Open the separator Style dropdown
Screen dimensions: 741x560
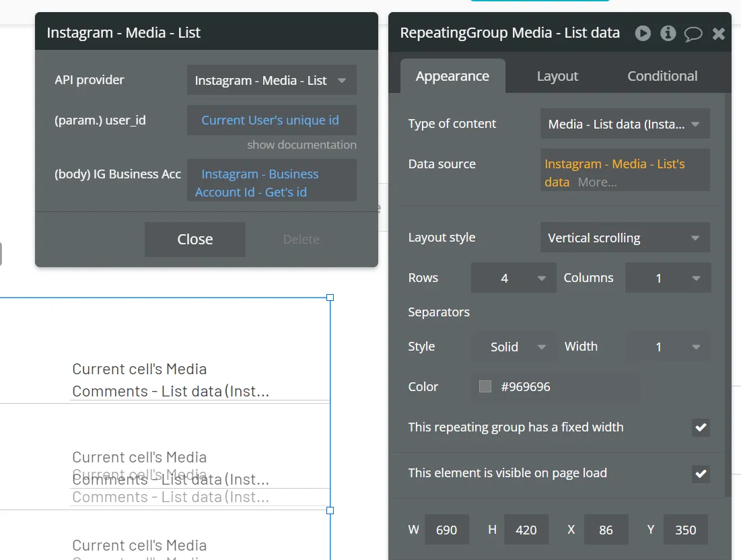point(514,347)
